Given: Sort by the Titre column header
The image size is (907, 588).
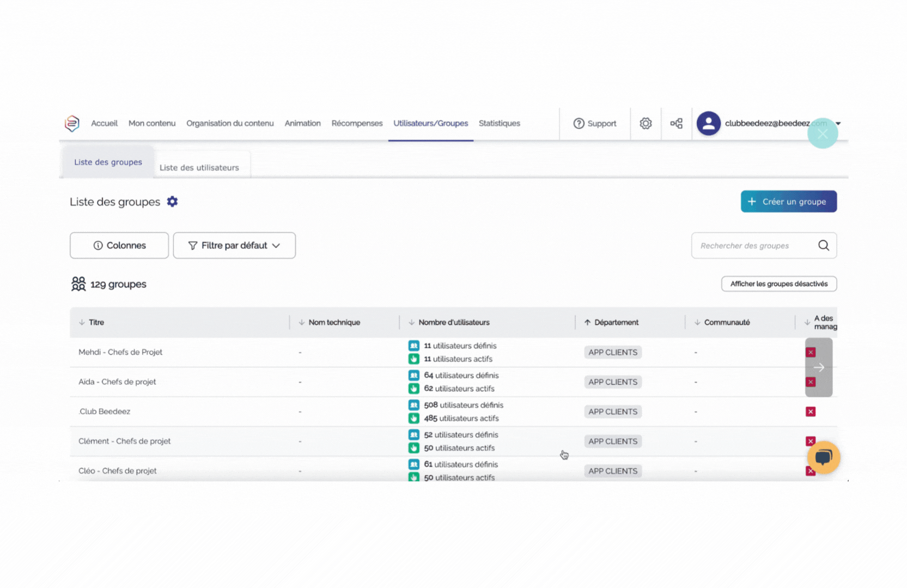Looking at the screenshot, I should point(96,322).
